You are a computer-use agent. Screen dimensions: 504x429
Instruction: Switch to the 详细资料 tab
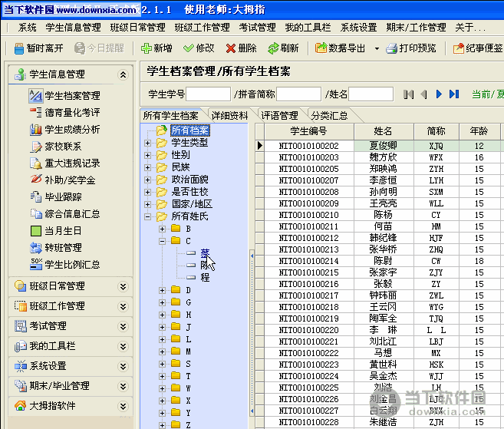coord(230,116)
